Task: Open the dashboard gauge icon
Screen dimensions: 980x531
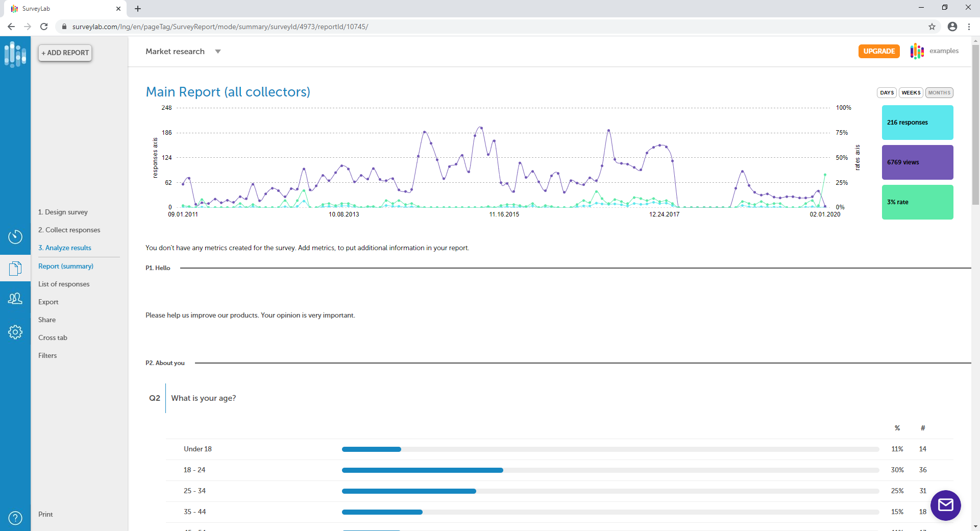Action: 15,237
